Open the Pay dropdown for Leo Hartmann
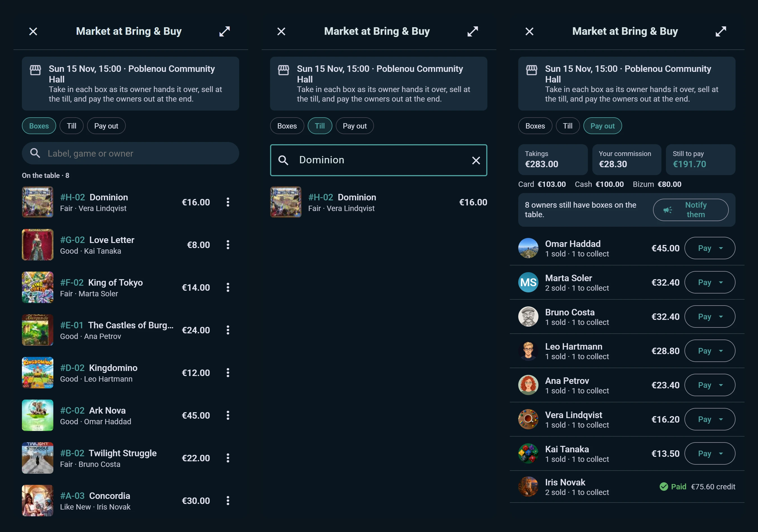 pos(710,351)
